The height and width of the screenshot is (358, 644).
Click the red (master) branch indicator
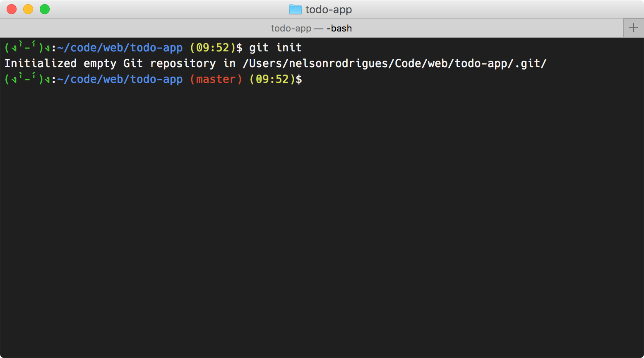click(216, 79)
